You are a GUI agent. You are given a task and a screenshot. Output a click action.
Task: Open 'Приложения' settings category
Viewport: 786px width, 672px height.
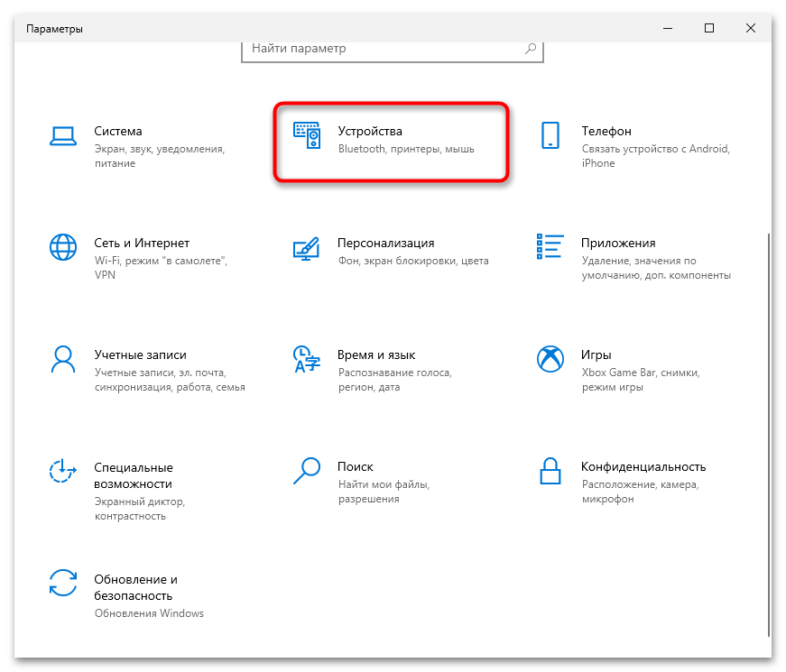click(x=618, y=243)
